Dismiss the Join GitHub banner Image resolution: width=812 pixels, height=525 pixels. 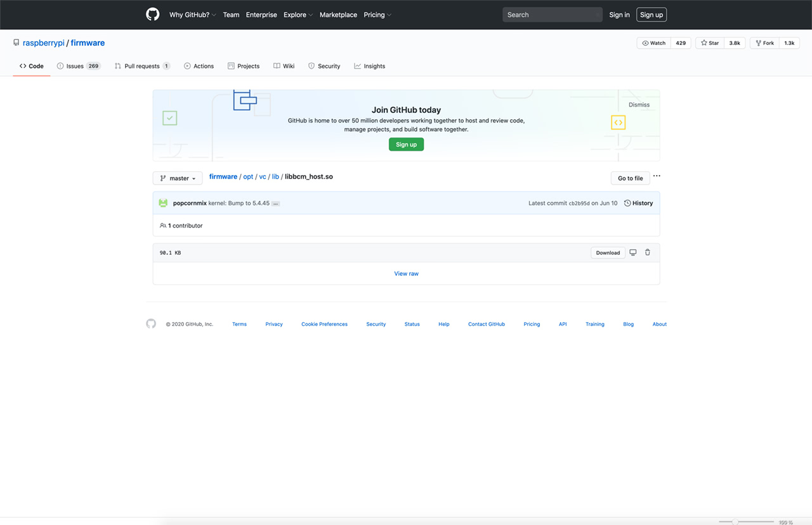(639, 105)
